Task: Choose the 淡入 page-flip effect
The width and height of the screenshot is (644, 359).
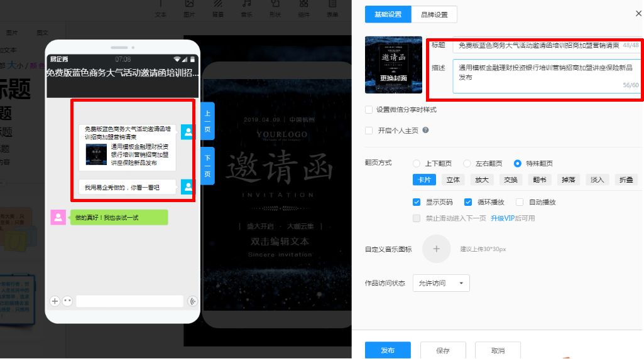Action: coord(597,179)
